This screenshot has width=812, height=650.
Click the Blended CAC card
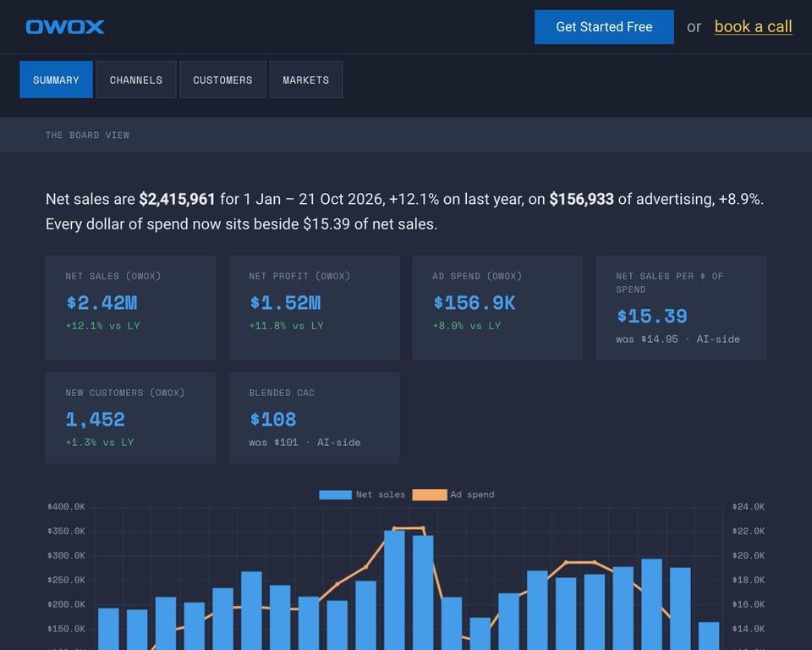314,418
